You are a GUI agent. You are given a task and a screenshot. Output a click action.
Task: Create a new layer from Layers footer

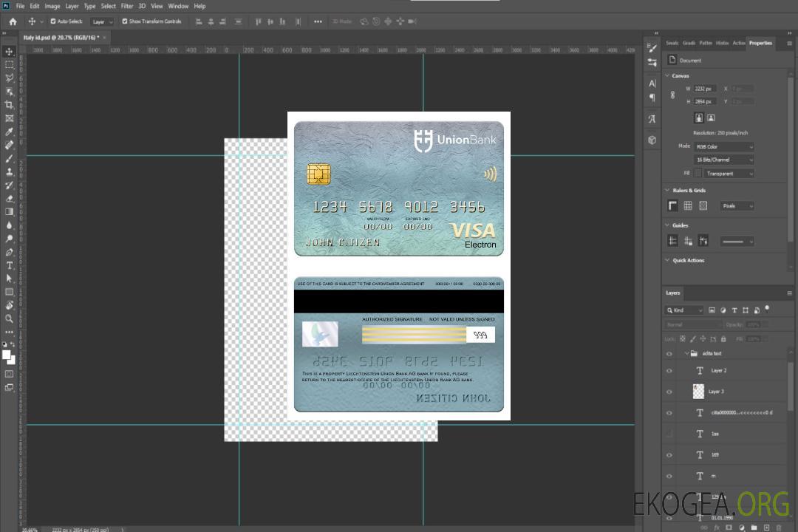(766, 528)
